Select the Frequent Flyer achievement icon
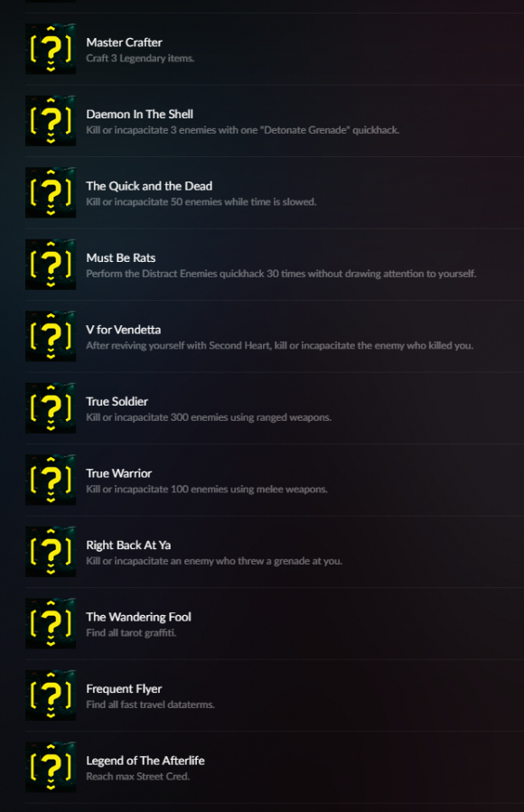 pos(51,695)
